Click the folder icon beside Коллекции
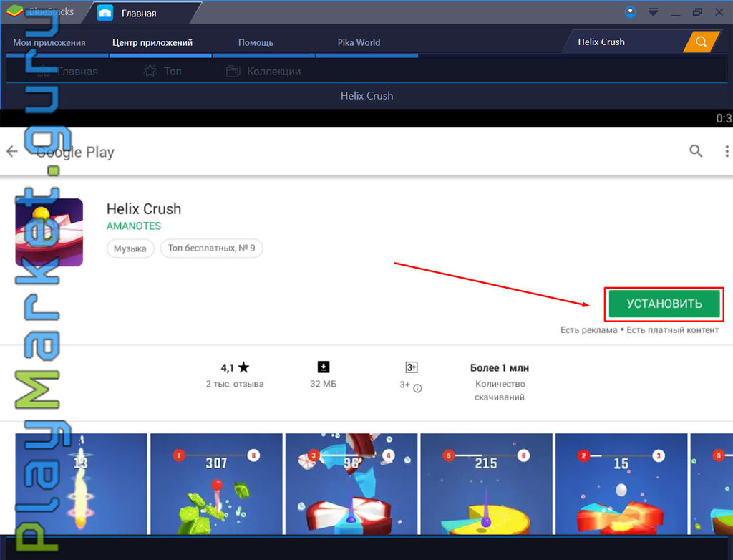This screenshot has width=733, height=560. coord(233,71)
